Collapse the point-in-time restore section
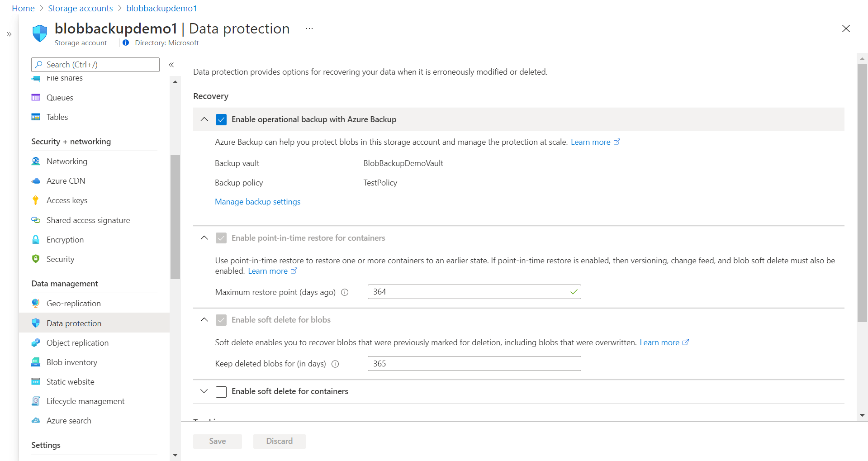 [204, 238]
